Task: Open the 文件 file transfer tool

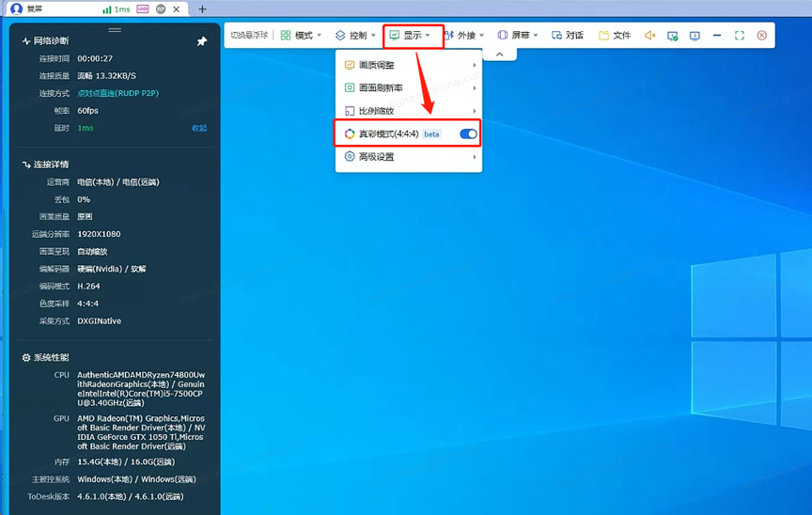Action: pyautogui.click(x=615, y=36)
